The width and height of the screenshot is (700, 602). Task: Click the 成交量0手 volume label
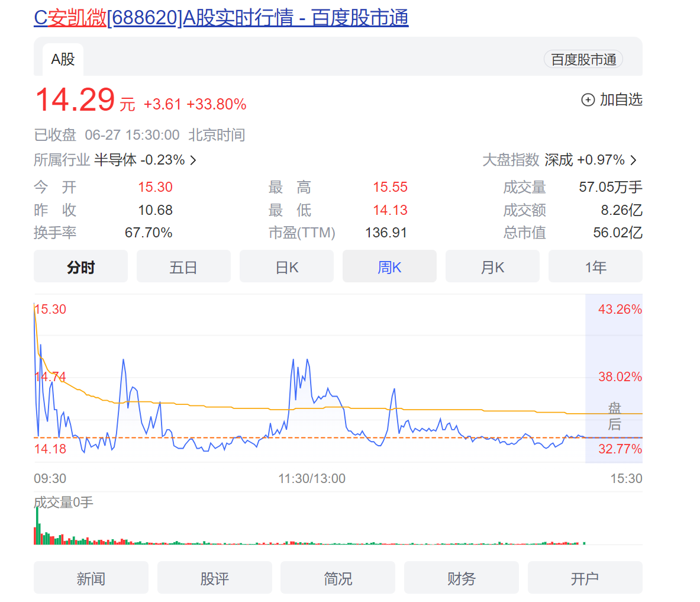(63, 503)
